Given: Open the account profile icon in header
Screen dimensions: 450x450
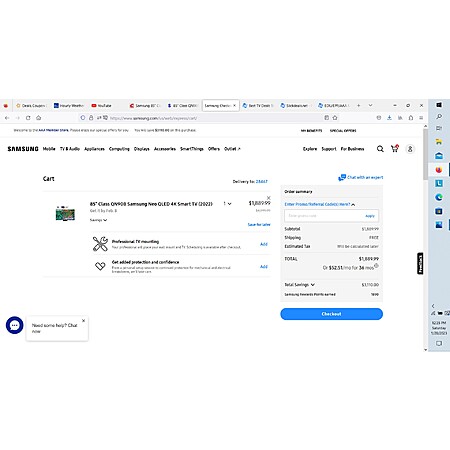Looking at the screenshot, I should [410, 149].
